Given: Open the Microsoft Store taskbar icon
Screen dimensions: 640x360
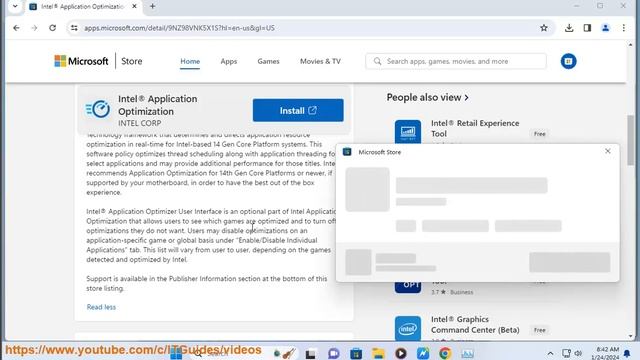Looking at the screenshot, I should [x=356, y=353].
